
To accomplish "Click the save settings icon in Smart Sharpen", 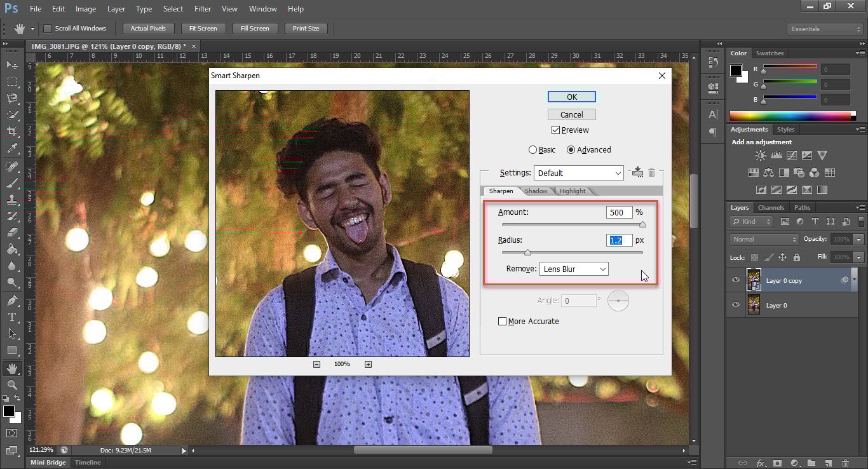I will pos(637,172).
